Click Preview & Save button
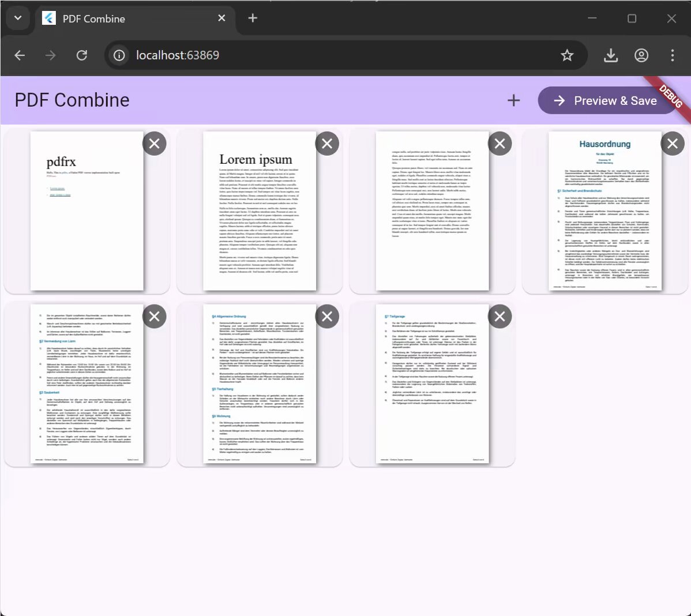Screen dimensions: 691x616 click(607, 100)
